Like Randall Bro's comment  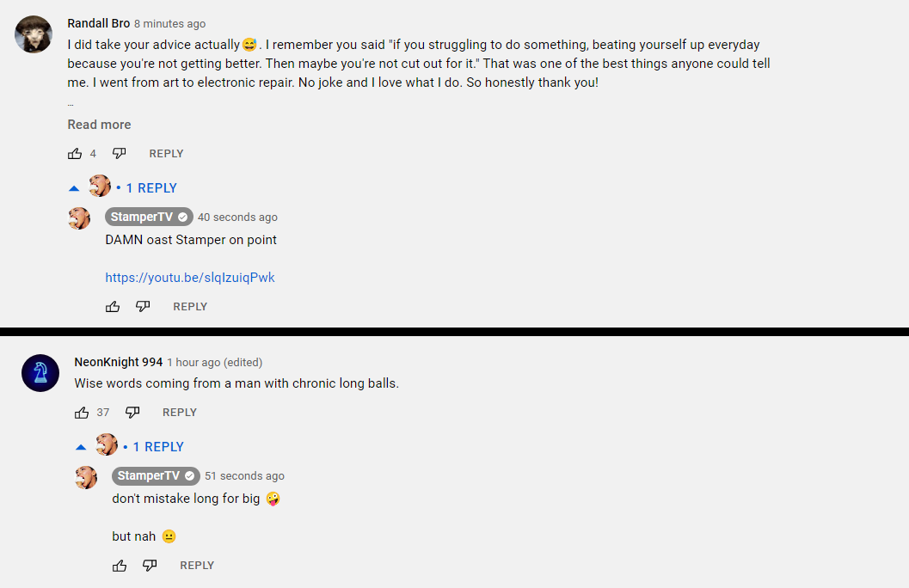coord(75,154)
